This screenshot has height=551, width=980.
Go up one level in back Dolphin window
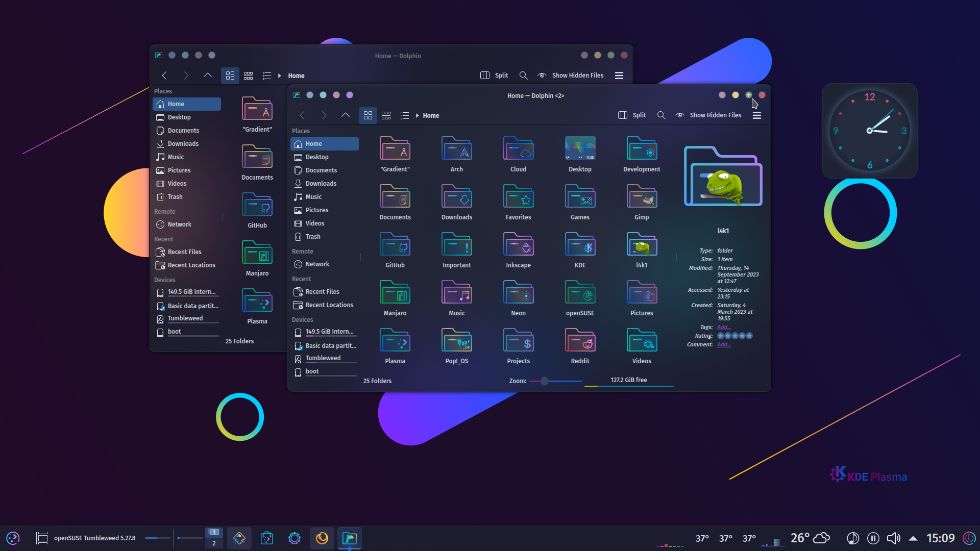click(x=208, y=76)
